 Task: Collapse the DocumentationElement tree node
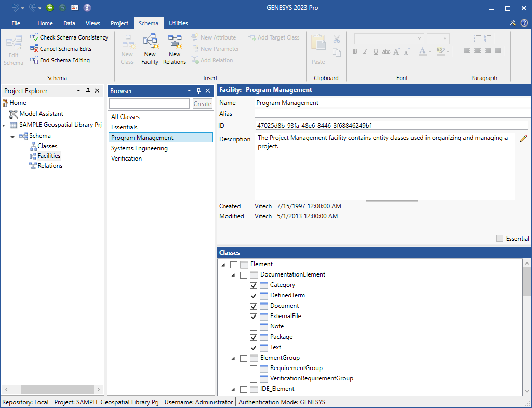point(233,275)
